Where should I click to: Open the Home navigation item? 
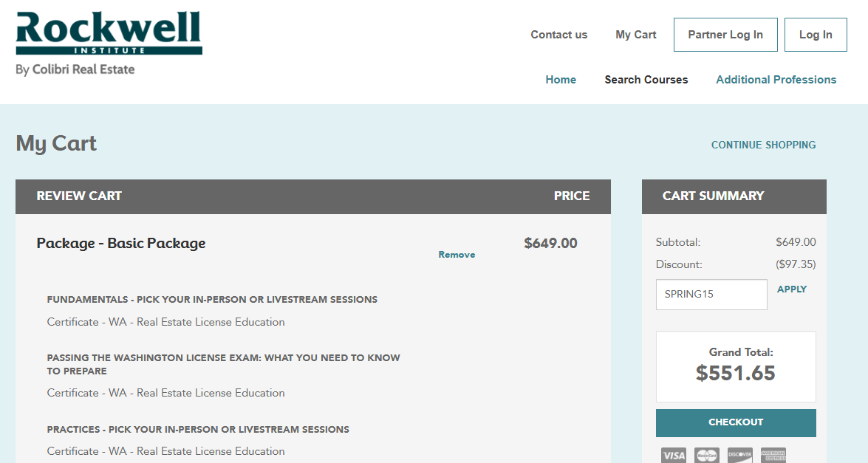point(561,79)
